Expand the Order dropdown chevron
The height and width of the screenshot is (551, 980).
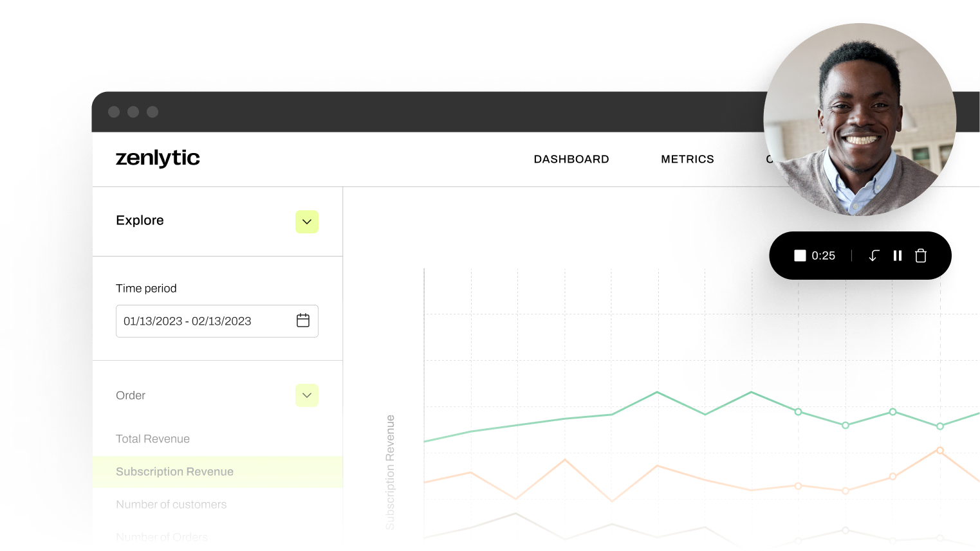click(307, 395)
